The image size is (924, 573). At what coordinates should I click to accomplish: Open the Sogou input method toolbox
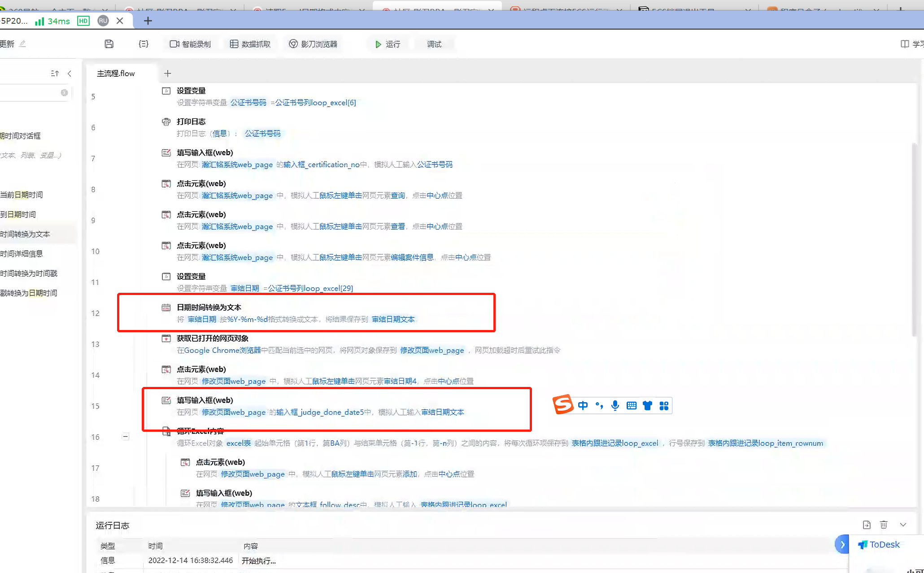[x=664, y=405]
